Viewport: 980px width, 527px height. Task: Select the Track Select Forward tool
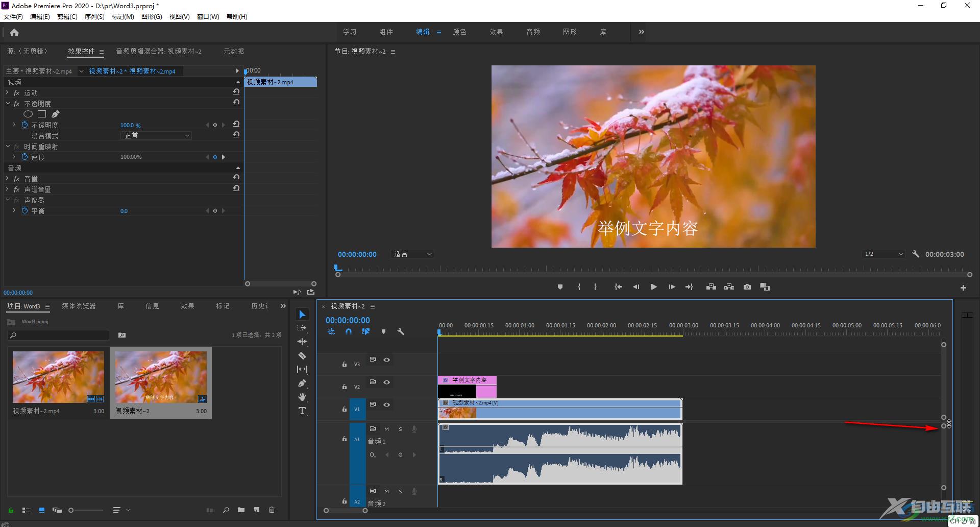click(x=302, y=328)
